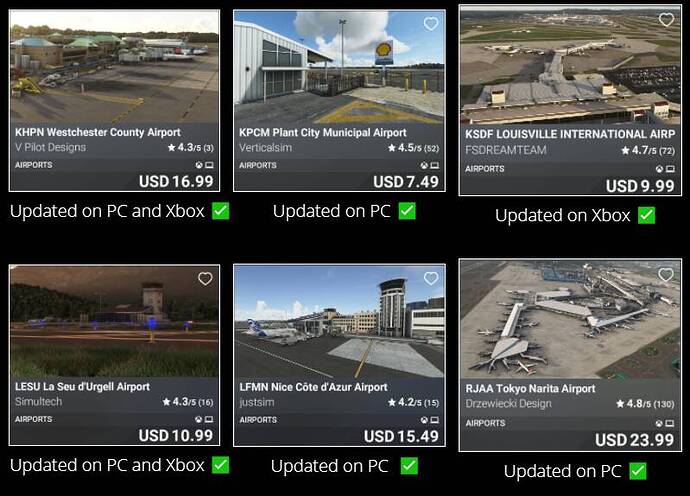This screenshot has height=496, width=690.
Task: Click the Xbox platform icon on KHPN card
Action: (199, 165)
